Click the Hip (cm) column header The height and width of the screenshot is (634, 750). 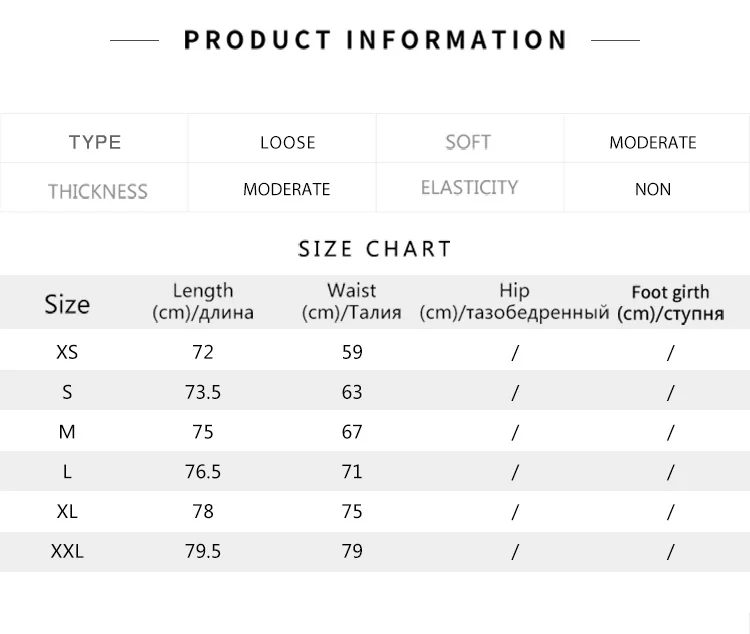tap(514, 301)
